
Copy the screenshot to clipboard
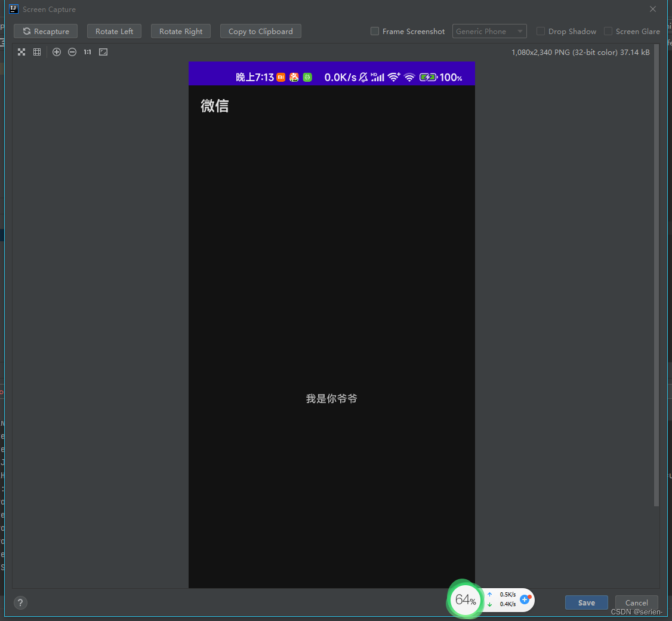pos(261,31)
